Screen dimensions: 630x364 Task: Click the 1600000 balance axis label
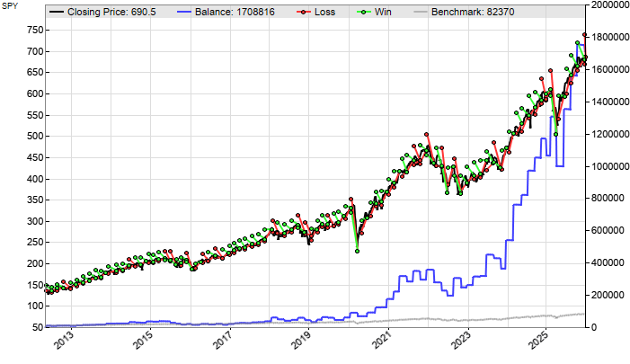(610, 69)
